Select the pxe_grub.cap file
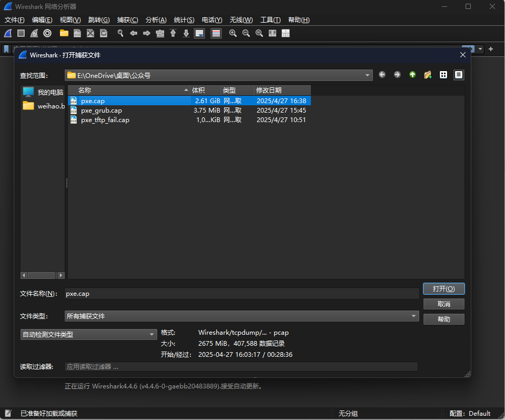The width and height of the screenshot is (505, 420). 102,111
